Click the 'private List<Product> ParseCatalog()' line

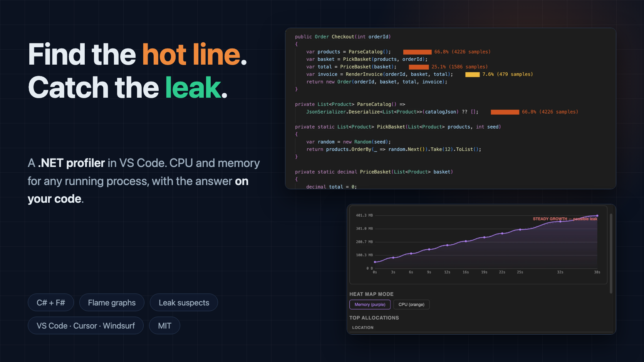[350, 105]
